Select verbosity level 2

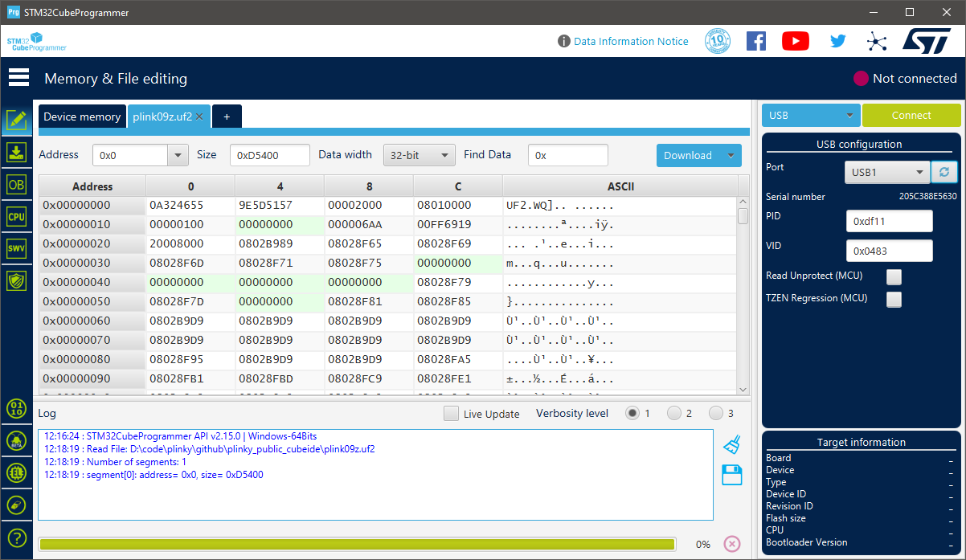pos(674,414)
